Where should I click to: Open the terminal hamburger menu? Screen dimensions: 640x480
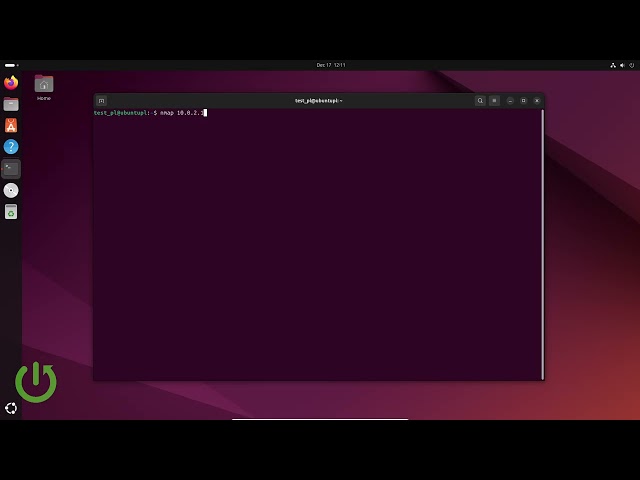(494, 101)
